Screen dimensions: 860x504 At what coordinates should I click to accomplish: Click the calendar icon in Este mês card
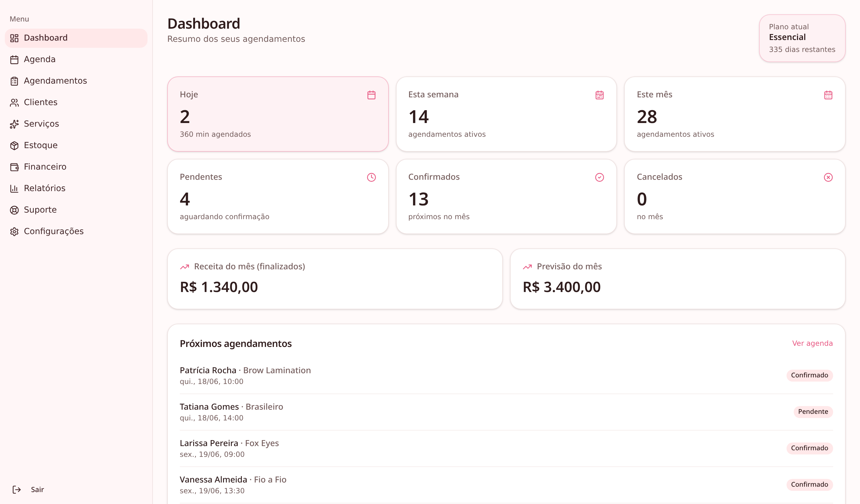(x=828, y=95)
